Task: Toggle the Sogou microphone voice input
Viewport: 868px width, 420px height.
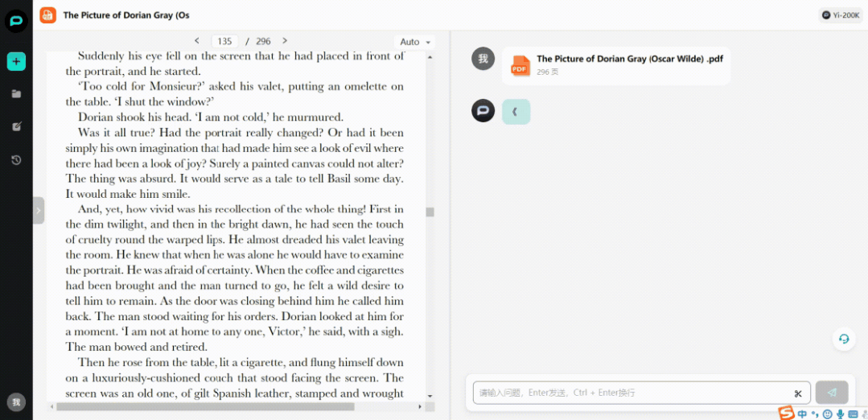Action: tap(840, 414)
